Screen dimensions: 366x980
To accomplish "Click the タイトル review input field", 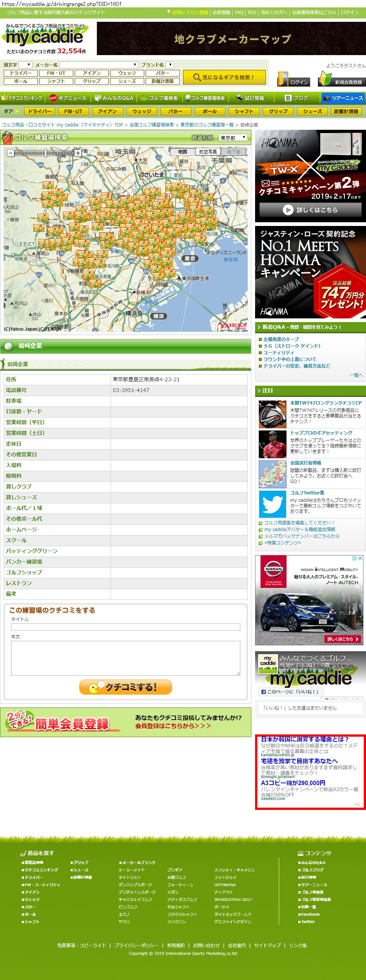I will point(126,627).
